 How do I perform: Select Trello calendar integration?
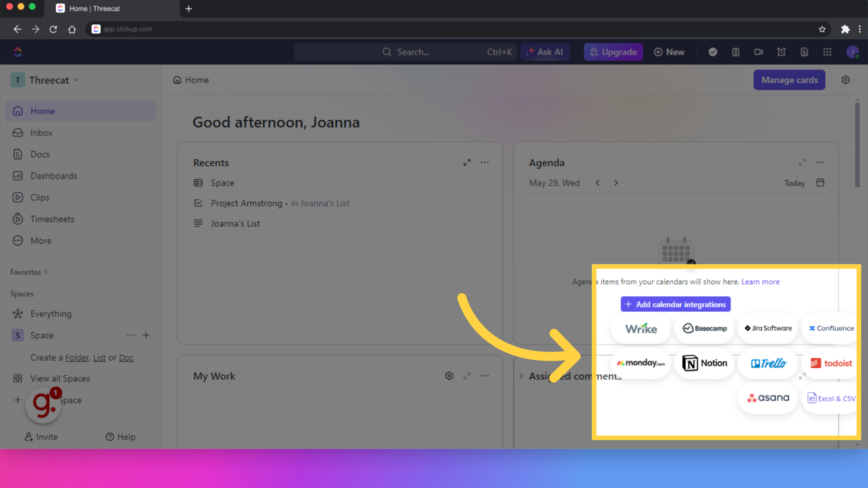coord(769,363)
